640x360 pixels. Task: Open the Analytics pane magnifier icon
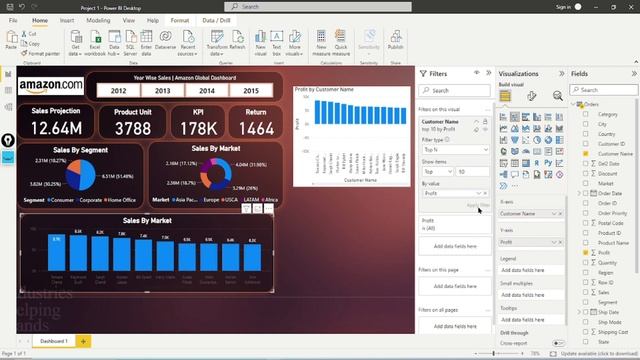point(558,96)
